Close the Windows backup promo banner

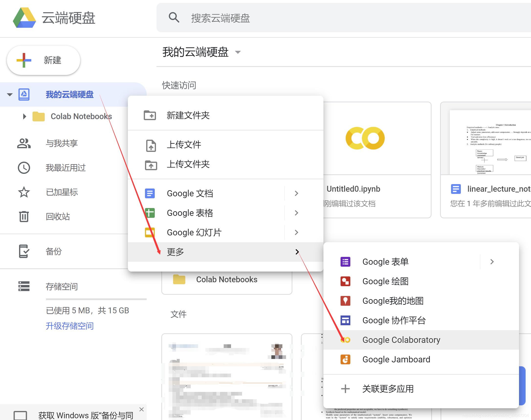(142, 409)
